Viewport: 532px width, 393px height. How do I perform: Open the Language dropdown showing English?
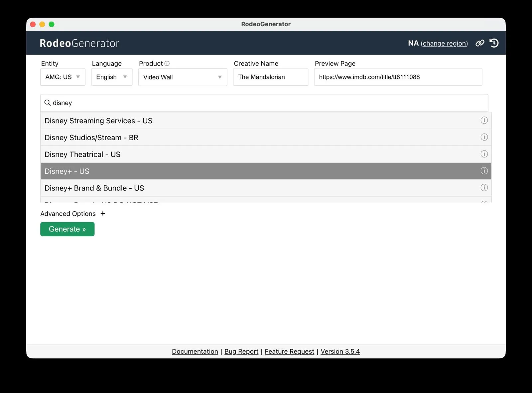click(112, 77)
